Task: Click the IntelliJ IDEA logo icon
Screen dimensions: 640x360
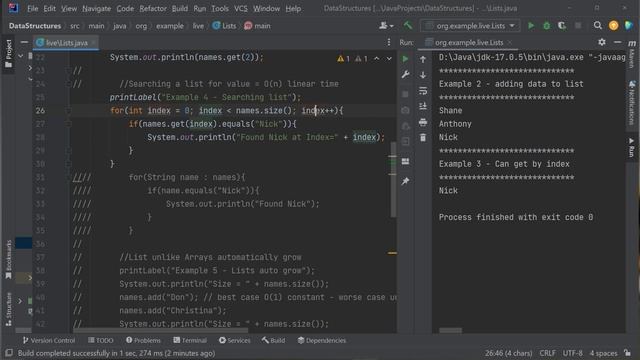Action: click(13, 8)
